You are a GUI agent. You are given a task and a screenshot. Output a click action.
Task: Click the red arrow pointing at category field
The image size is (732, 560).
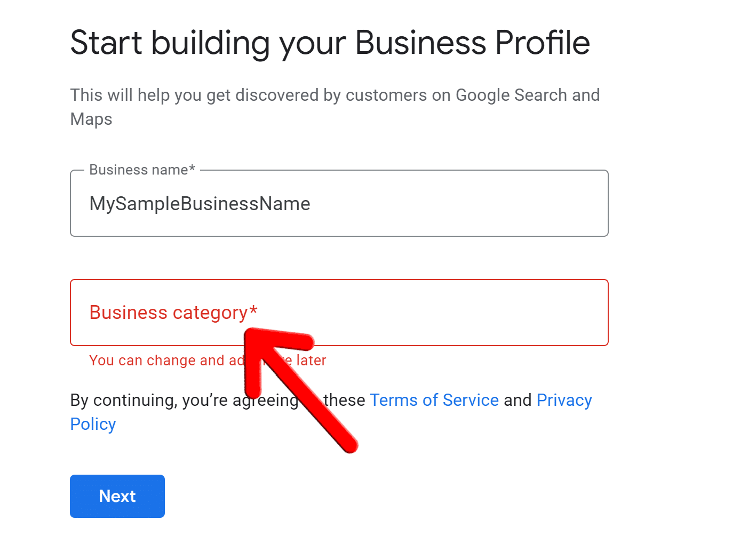(x=299, y=389)
